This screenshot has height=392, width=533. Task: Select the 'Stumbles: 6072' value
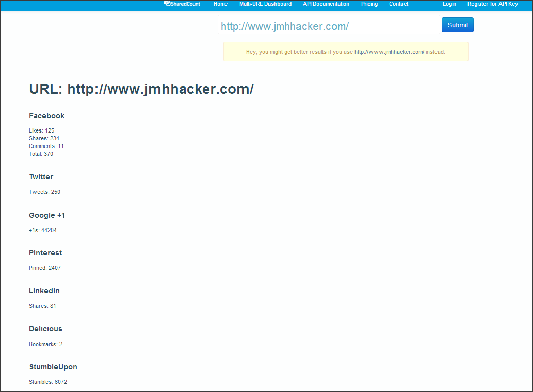48,382
